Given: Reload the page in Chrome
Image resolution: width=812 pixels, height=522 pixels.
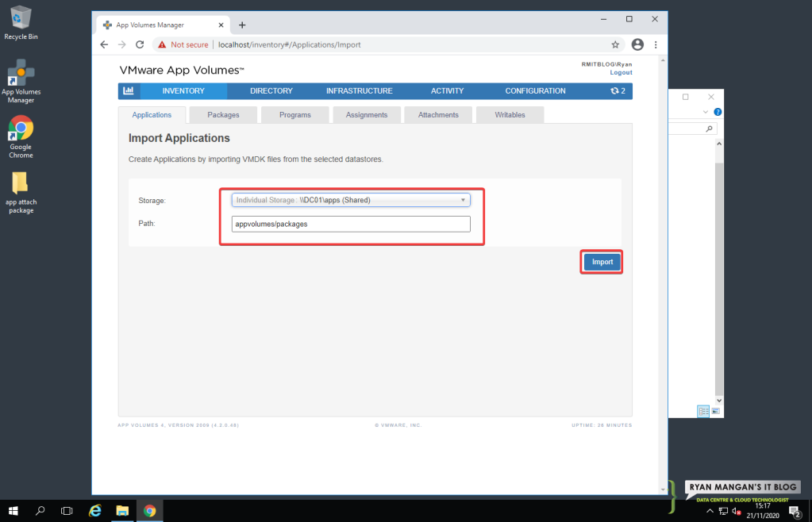Looking at the screenshot, I should click(140, 44).
